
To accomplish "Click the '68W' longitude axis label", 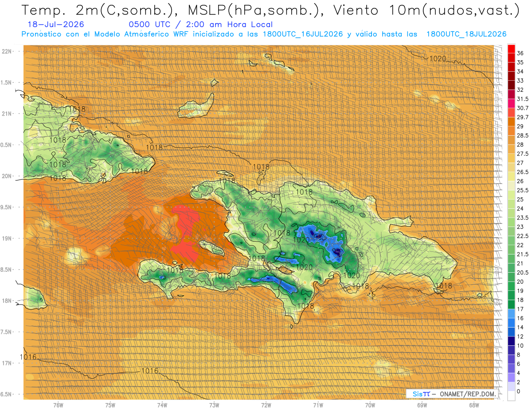I will click(474, 405).
